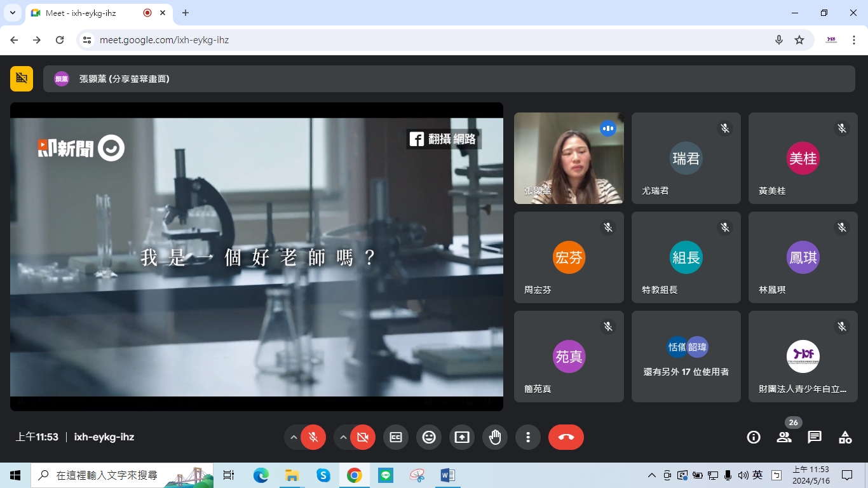This screenshot has width=868, height=488.
Task: Open the in-call chat panel
Action: [x=814, y=437]
